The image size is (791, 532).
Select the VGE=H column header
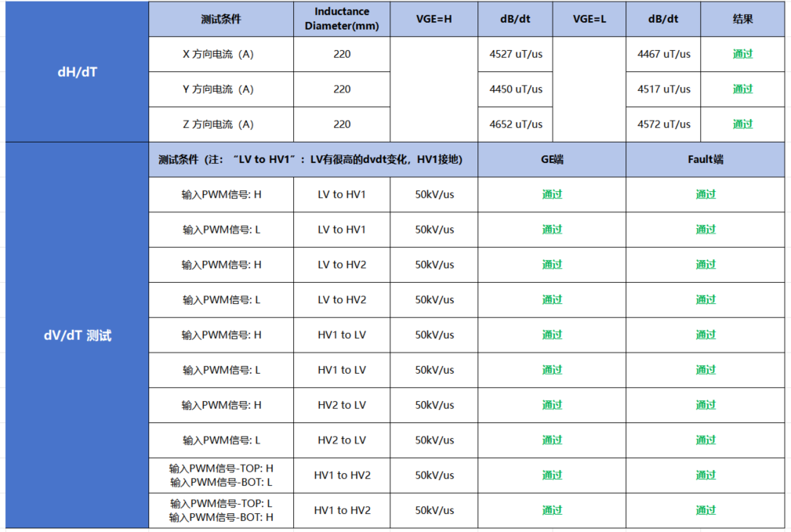(434, 19)
